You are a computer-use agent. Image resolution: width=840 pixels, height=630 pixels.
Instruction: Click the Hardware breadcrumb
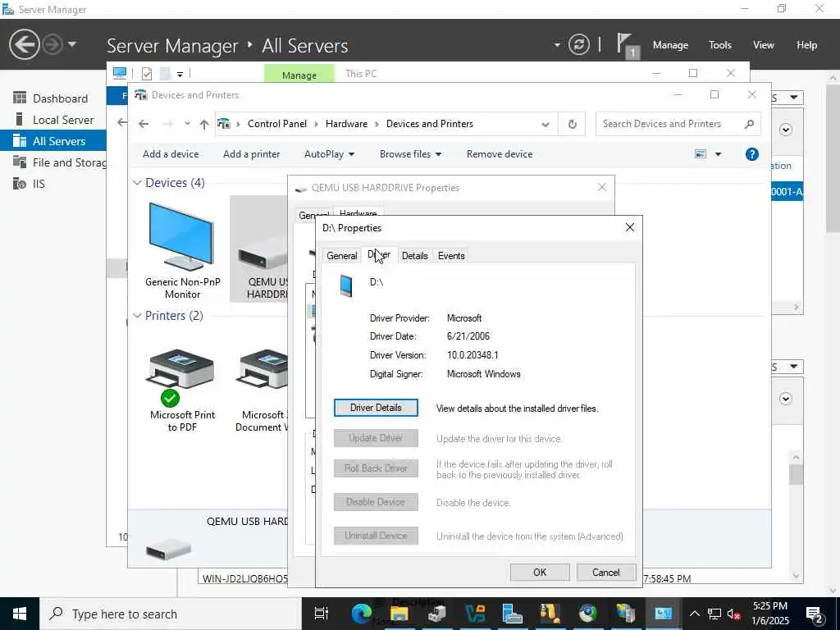pyautogui.click(x=346, y=124)
